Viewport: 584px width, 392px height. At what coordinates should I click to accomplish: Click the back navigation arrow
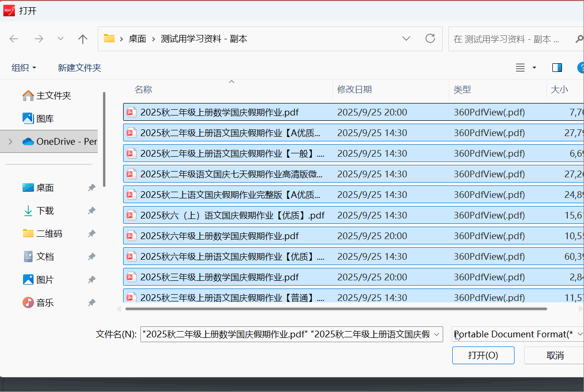pyautogui.click(x=13, y=38)
